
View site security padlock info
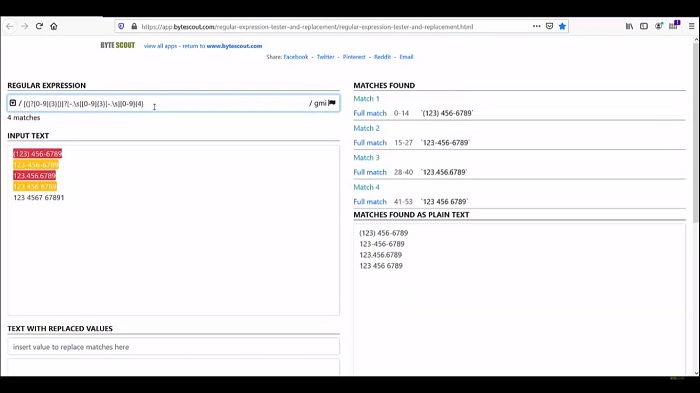[134, 26]
